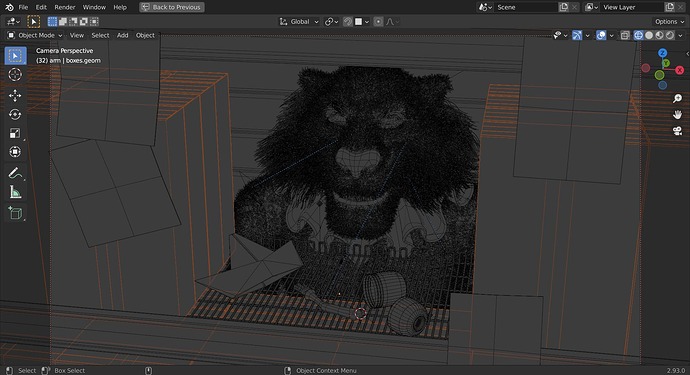Screen dimensions: 690x375
Task: Select the Measure tool
Action: tap(15, 192)
